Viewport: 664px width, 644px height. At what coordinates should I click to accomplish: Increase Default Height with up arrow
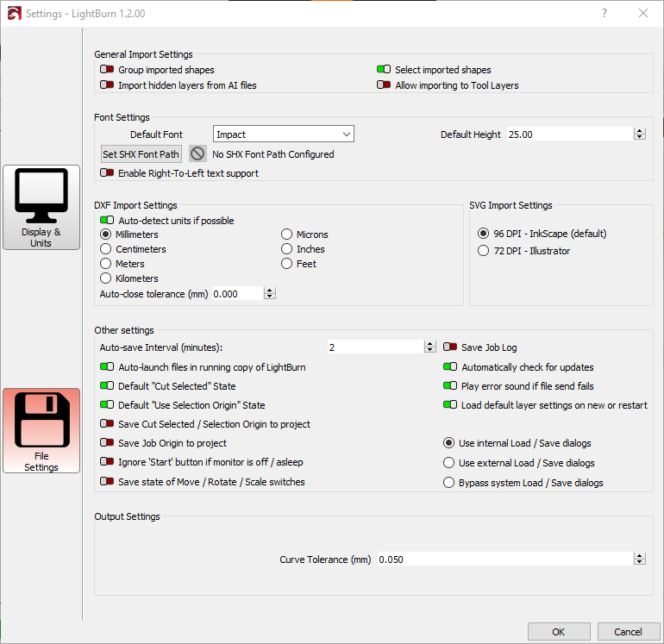click(640, 131)
